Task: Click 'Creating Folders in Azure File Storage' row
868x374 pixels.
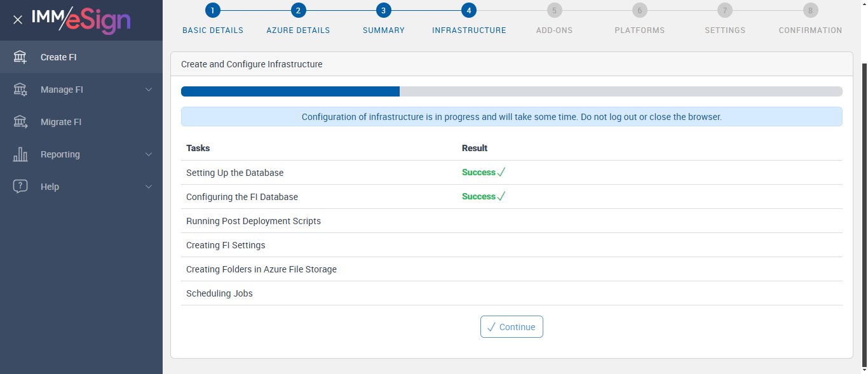Action: tap(512, 269)
